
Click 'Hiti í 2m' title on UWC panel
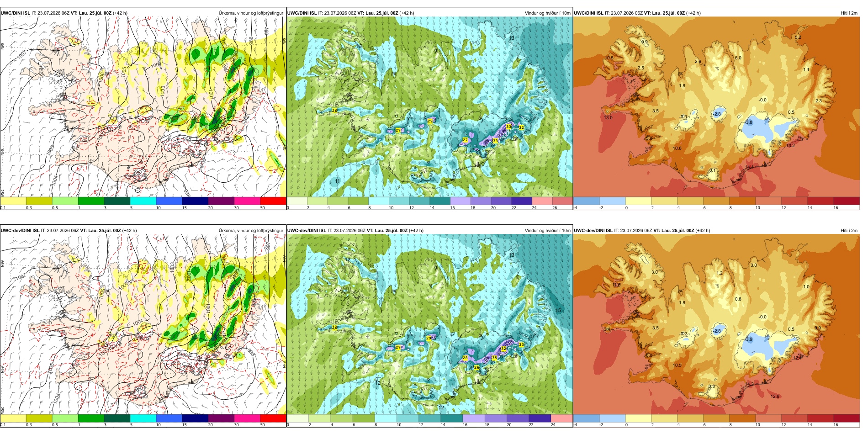click(849, 13)
